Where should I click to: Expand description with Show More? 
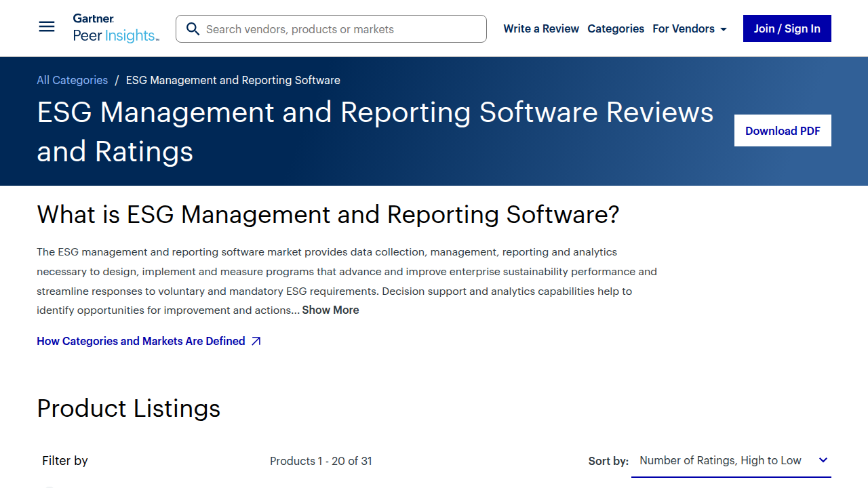[x=330, y=310]
